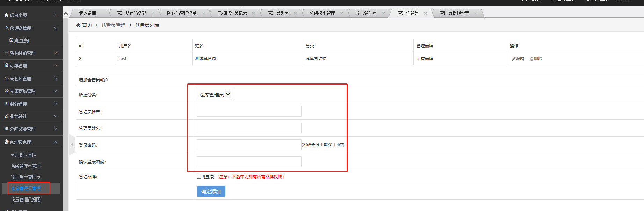644x211 pixels.
Task: Expand the 分红奖金管理 chevron
Action: (56, 129)
